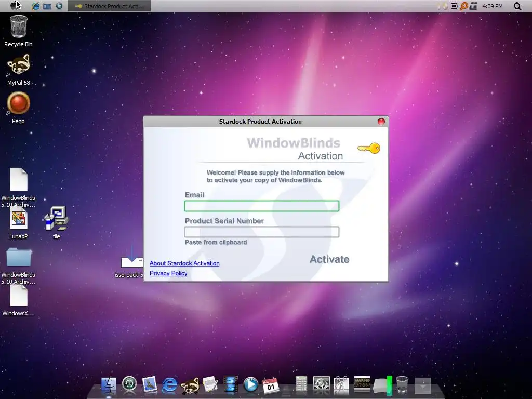
Task: Select the Pego desktop shortcut
Action: tap(18, 108)
